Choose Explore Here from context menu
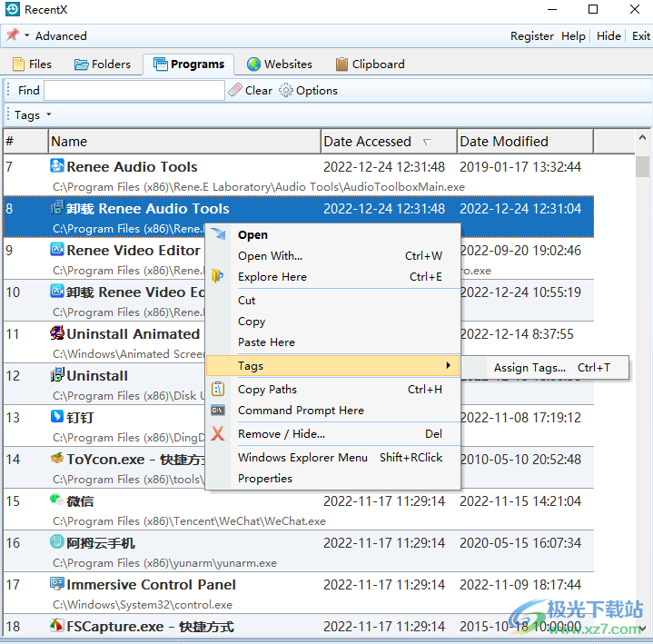This screenshot has width=653, height=644. click(x=272, y=277)
